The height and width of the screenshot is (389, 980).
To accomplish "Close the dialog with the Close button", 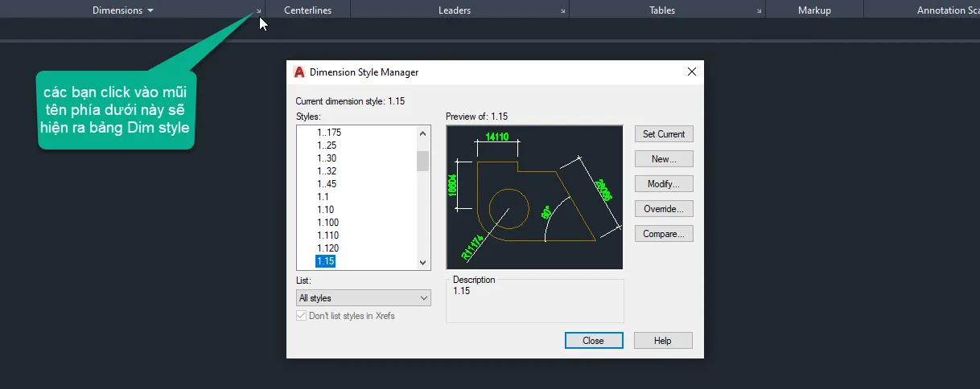I will pos(594,341).
